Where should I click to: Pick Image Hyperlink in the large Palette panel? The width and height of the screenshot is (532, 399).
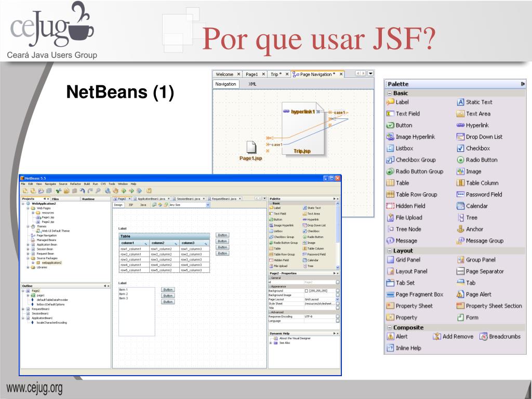410,137
